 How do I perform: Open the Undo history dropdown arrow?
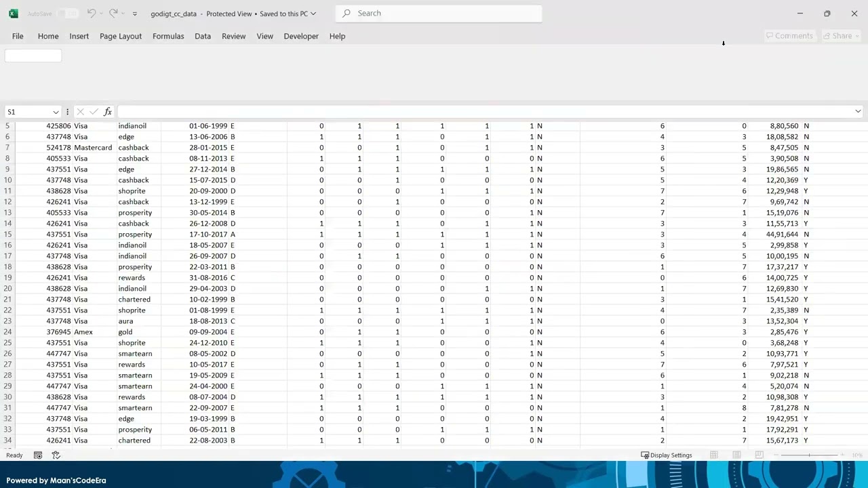102,14
